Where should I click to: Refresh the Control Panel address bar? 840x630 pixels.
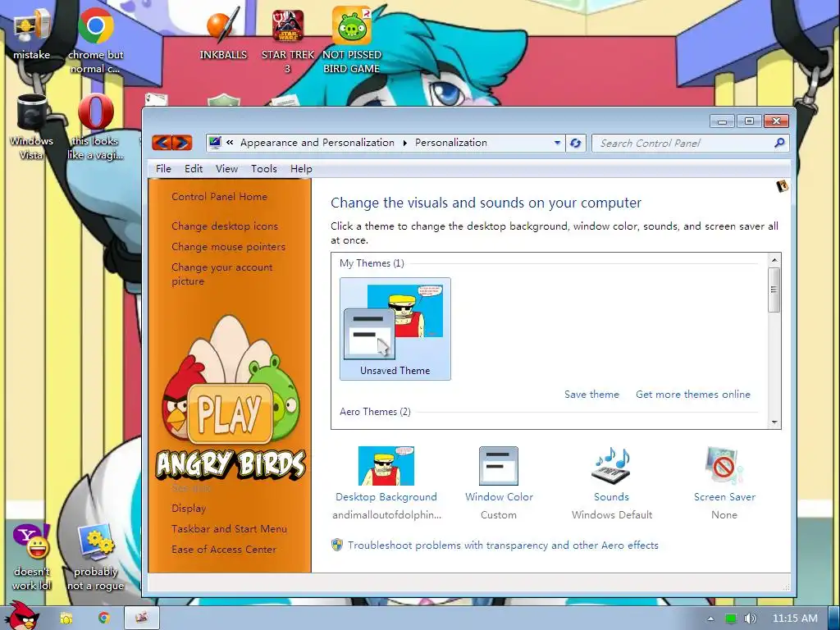(576, 143)
